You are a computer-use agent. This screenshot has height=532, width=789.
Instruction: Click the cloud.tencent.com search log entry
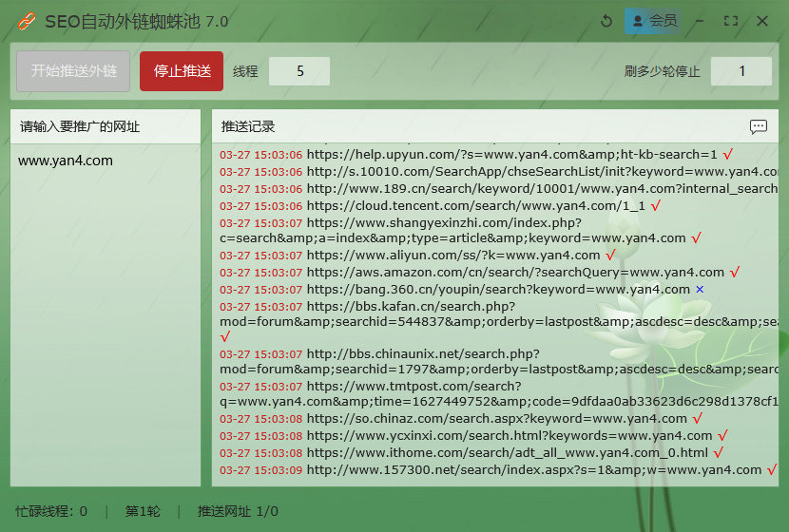coord(475,205)
